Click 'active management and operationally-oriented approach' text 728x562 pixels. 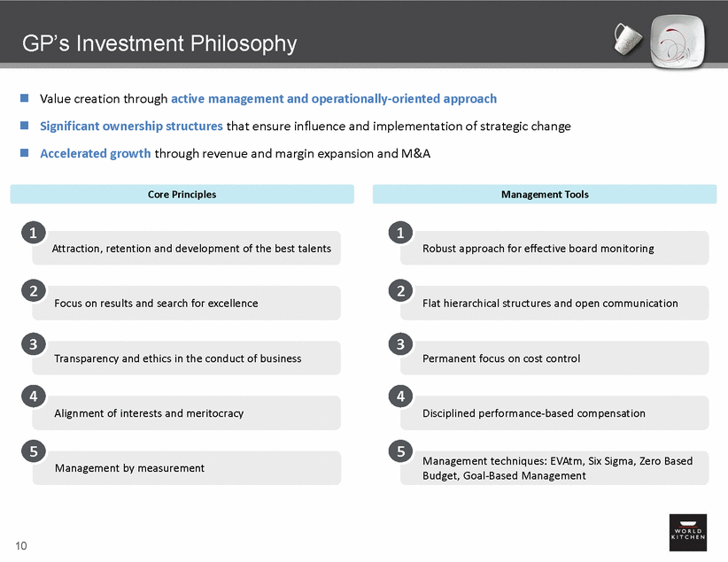[x=334, y=99]
